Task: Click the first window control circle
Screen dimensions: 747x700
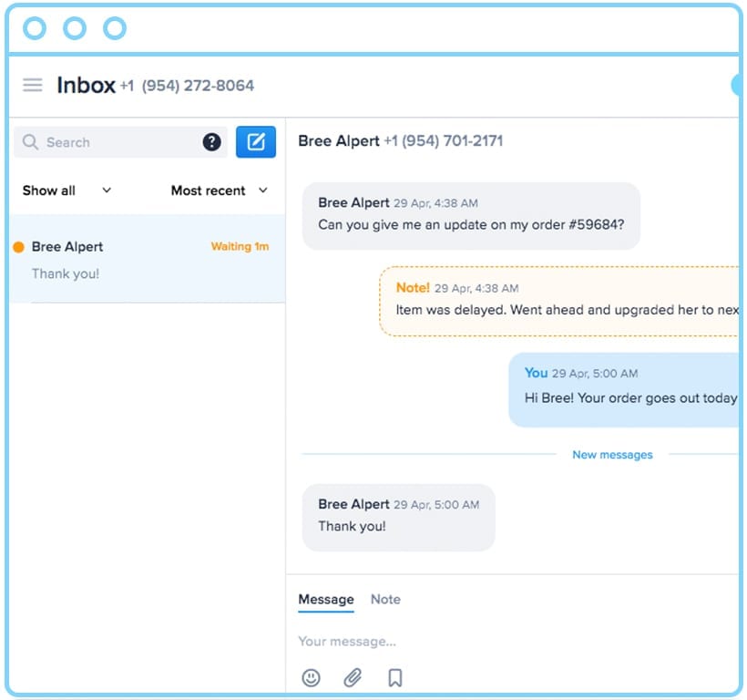Action: click(35, 28)
